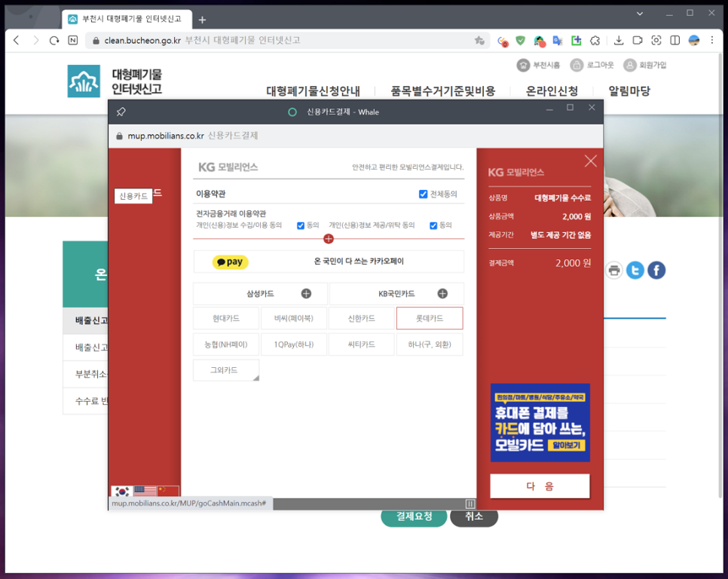Select English language US flag
This screenshot has width=728, height=579.
click(x=145, y=491)
